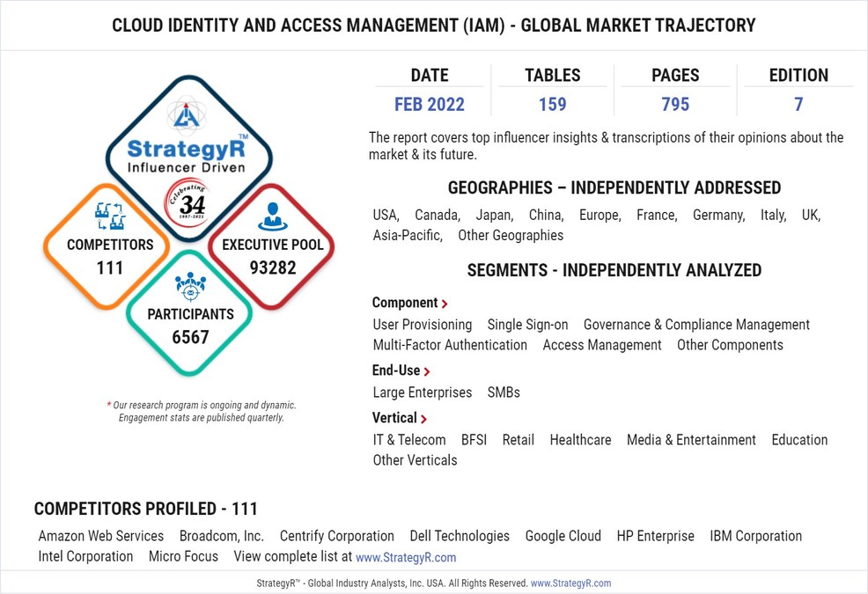
Task: Click Amazon Web Services competitor
Action: click(x=100, y=537)
